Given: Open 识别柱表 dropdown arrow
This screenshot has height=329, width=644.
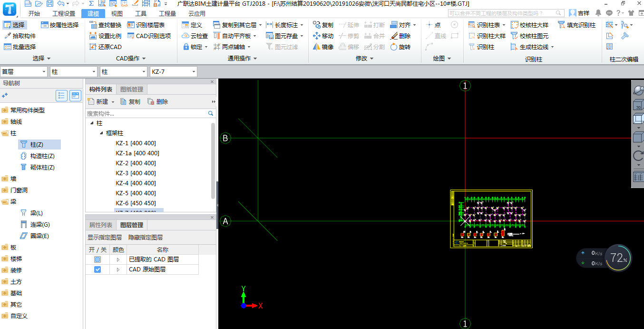Looking at the screenshot, I should [x=504, y=25].
